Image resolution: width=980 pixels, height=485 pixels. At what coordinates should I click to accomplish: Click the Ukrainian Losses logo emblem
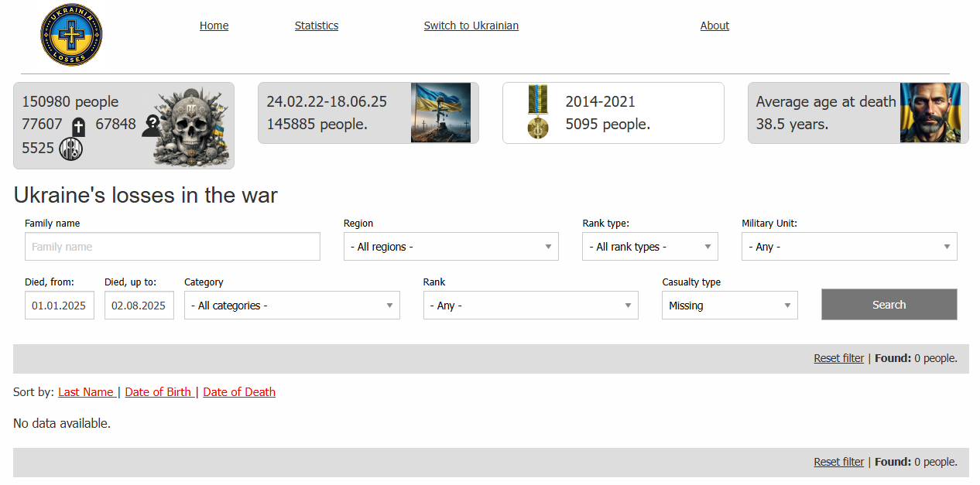coord(71,35)
